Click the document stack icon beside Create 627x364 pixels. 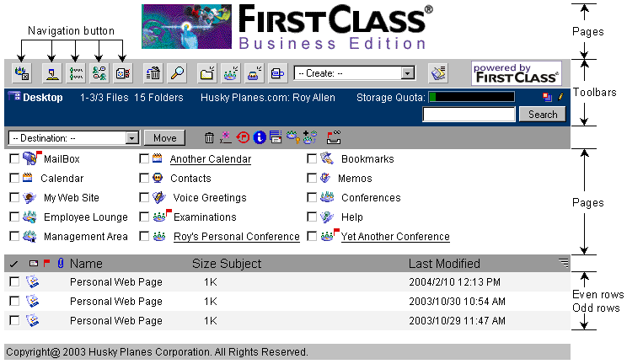click(x=438, y=73)
